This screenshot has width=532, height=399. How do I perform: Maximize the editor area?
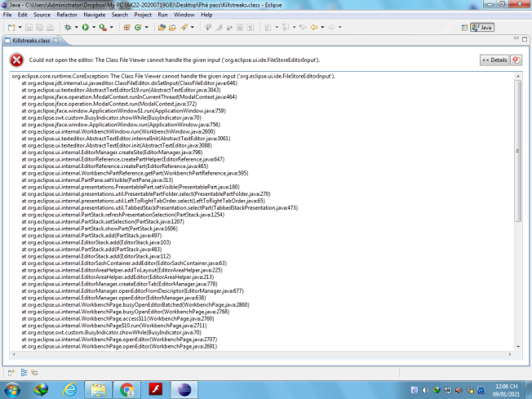tap(525, 38)
